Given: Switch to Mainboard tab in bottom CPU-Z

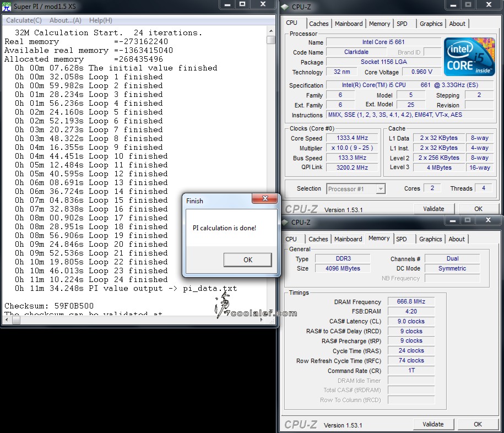Looking at the screenshot, I should 348,239.
